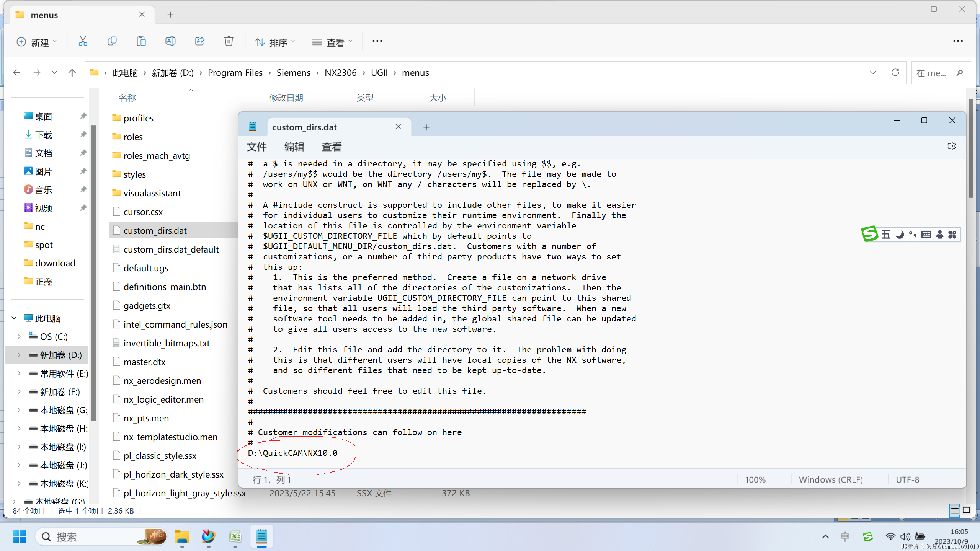Screen dimensions: 980x551
Task: Open 下载 in Quick access
Action: pyautogui.click(x=43, y=135)
